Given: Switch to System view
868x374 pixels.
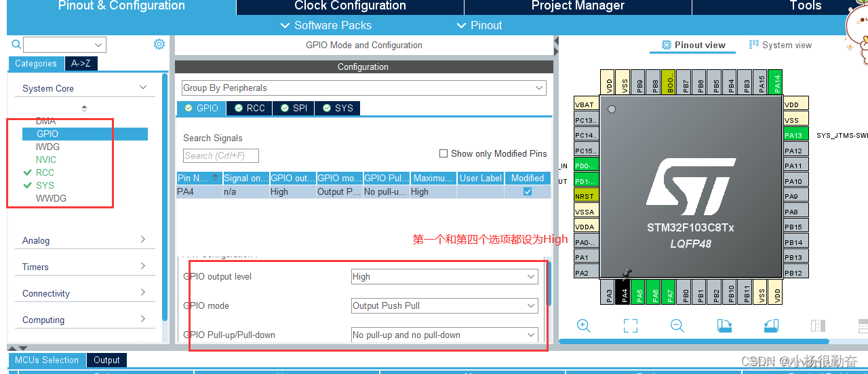Looking at the screenshot, I should pos(780,45).
